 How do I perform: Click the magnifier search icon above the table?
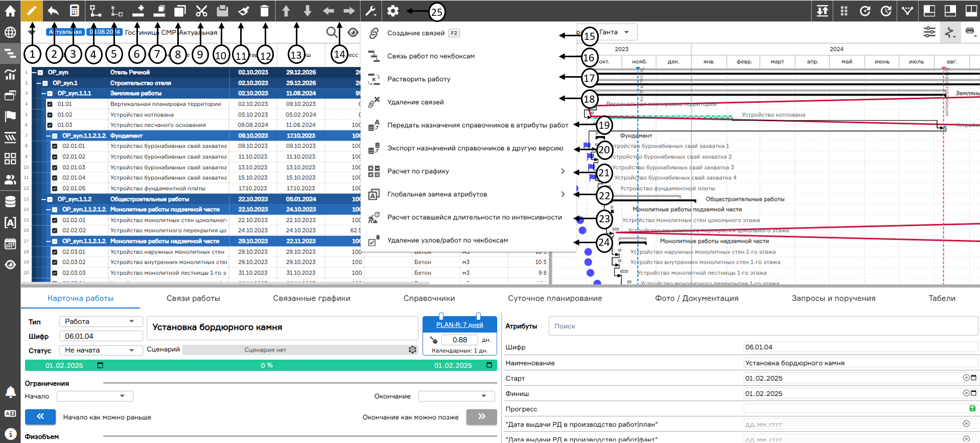coord(332,32)
